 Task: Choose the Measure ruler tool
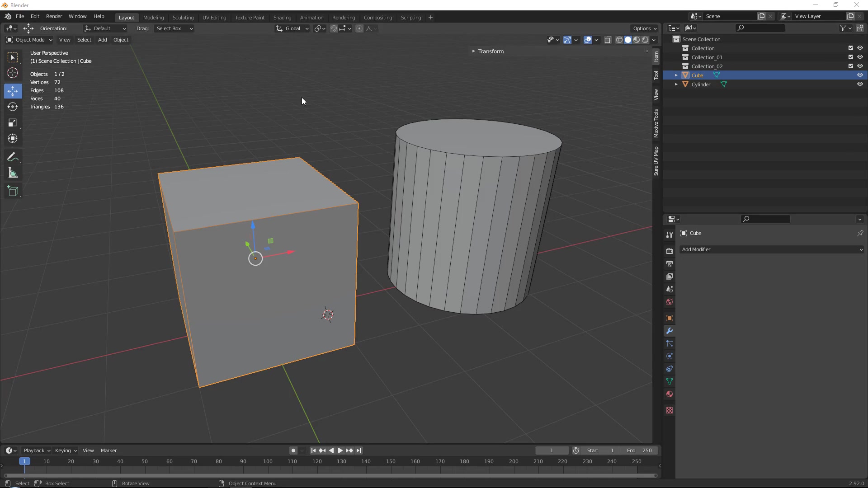click(x=13, y=173)
